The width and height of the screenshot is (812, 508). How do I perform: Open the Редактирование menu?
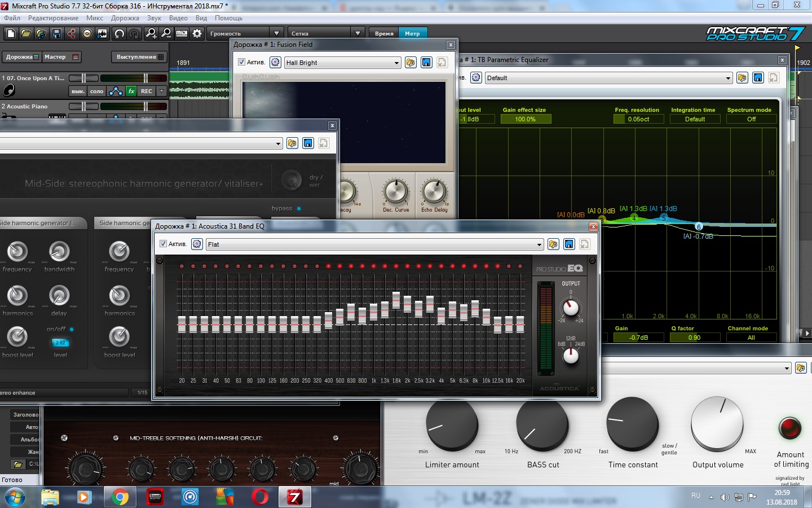[x=54, y=18]
